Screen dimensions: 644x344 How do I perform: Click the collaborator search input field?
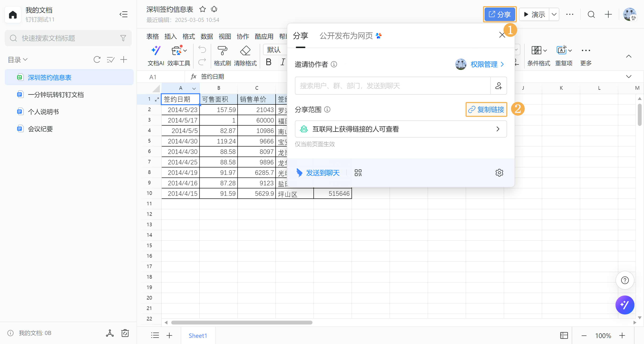click(392, 86)
